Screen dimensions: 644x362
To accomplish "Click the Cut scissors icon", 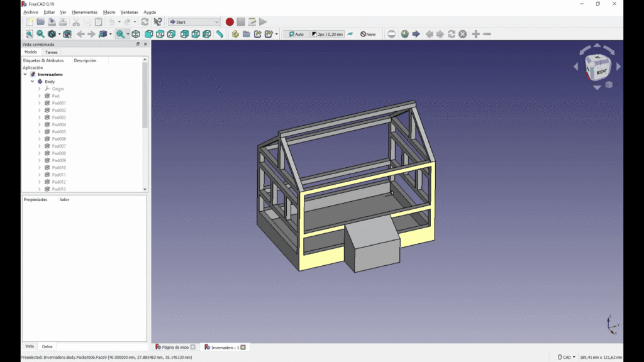I will point(76,22).
